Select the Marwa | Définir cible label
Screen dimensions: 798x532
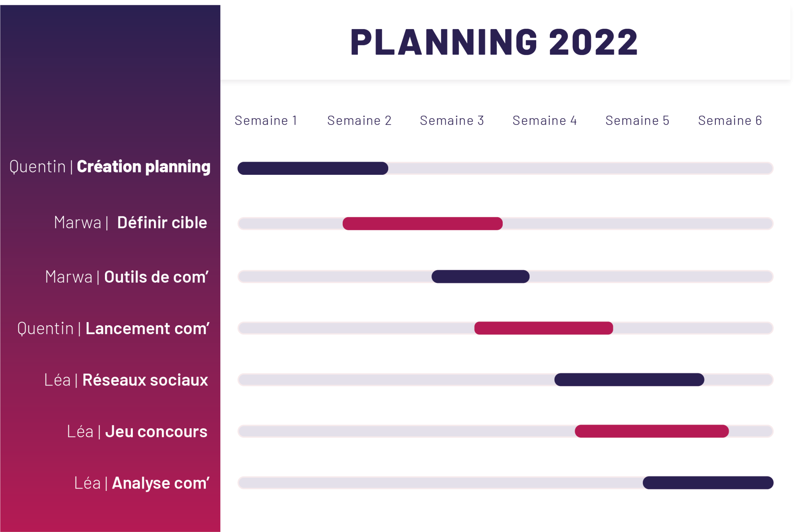[130, 223]
